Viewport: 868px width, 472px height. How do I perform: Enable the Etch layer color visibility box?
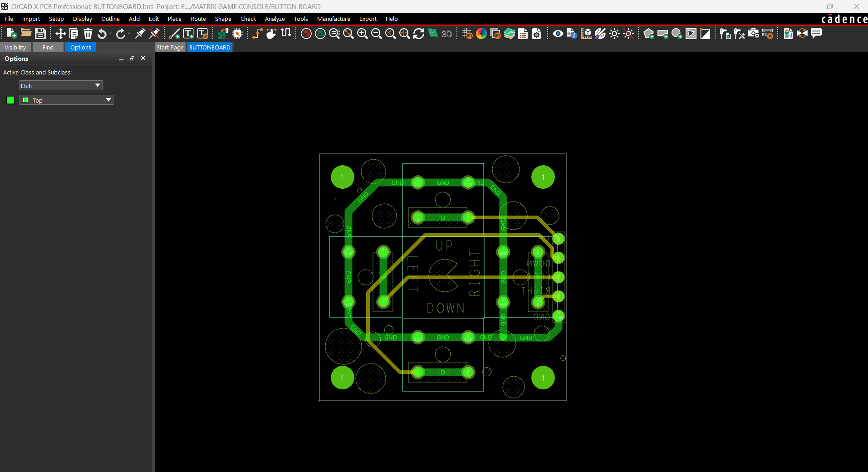10,100
